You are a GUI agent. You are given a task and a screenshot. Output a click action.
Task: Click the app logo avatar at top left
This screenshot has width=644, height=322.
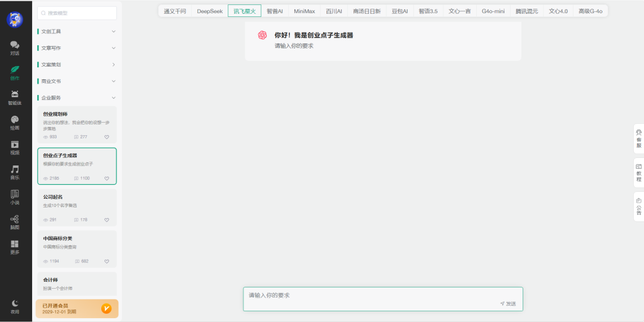coord(15,19)
